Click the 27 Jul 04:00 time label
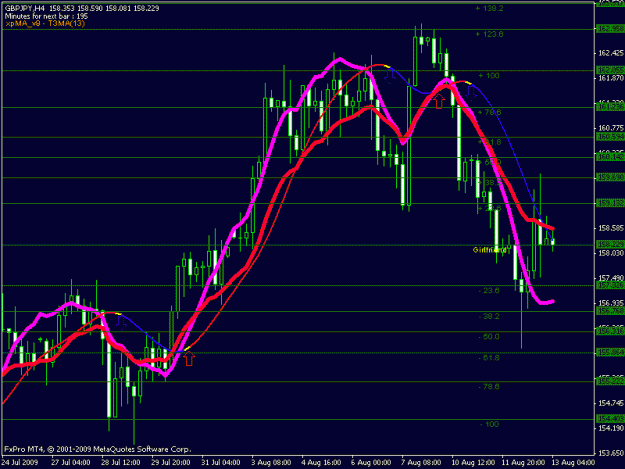 tap(71, 463)
